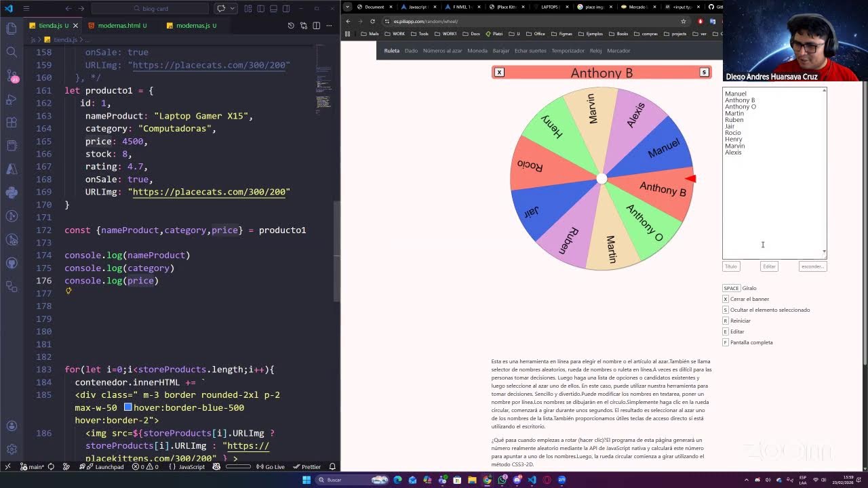Click the names list text area

[x=774, y=173]
